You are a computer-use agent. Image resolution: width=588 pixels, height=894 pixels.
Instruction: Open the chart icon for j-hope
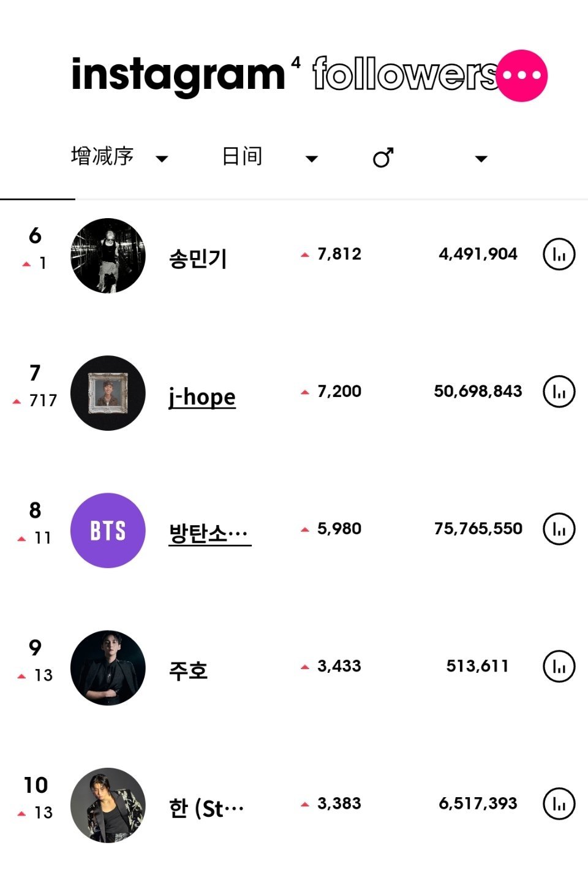click(x=559, y=392)
